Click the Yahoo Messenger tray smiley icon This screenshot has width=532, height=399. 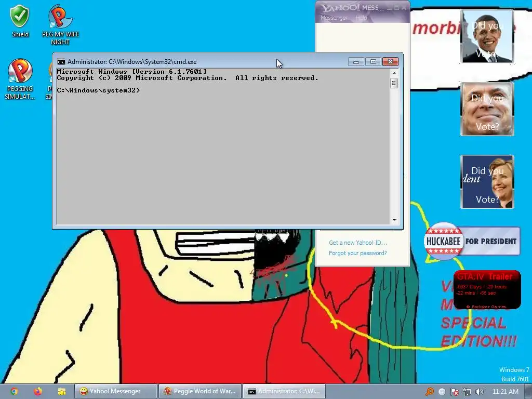click(442, 392)
